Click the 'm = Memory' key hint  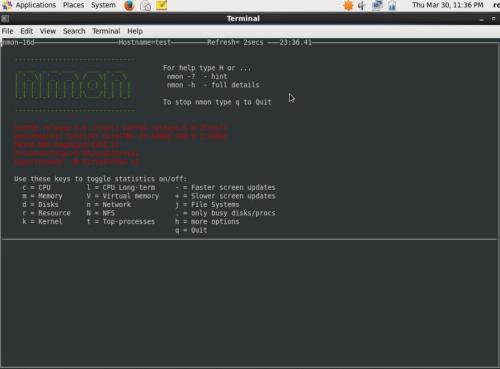click(42, 196)
